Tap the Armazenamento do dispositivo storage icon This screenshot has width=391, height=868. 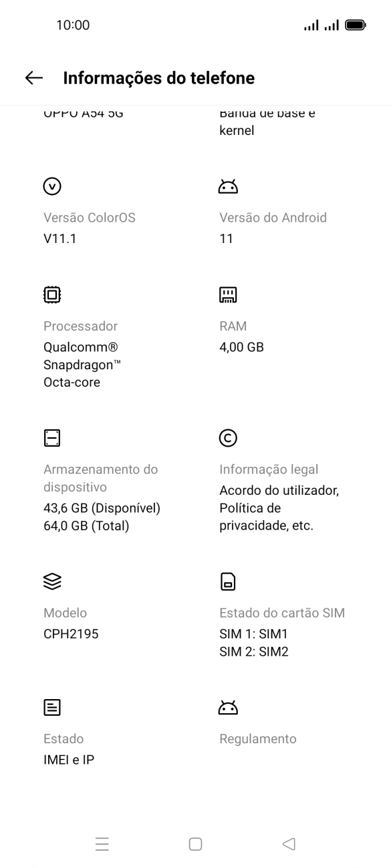pyautogui.click(x=51, y=438)
